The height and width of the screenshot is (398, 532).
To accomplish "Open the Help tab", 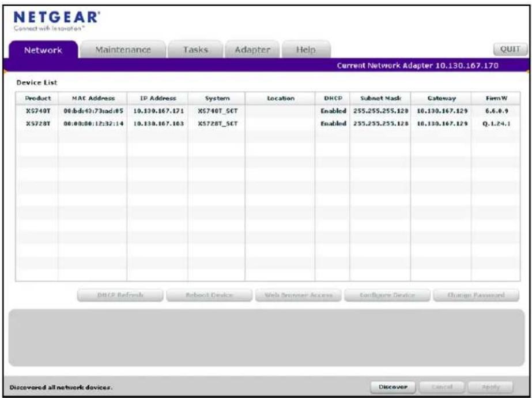I will pos(305,50).
